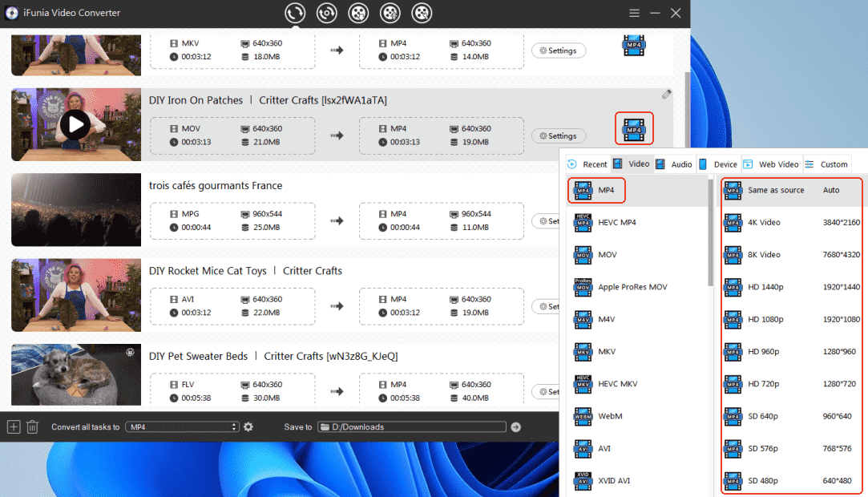Open the Convert tab icon with circular arrows
The width and height of the screenshot is (868, 497).
click(295, 13)
